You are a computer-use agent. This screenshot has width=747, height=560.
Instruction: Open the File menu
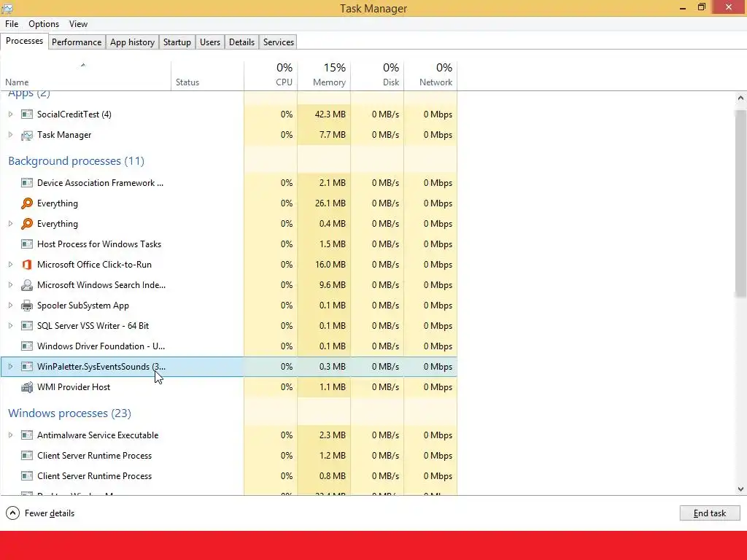(x=12, y=24)
